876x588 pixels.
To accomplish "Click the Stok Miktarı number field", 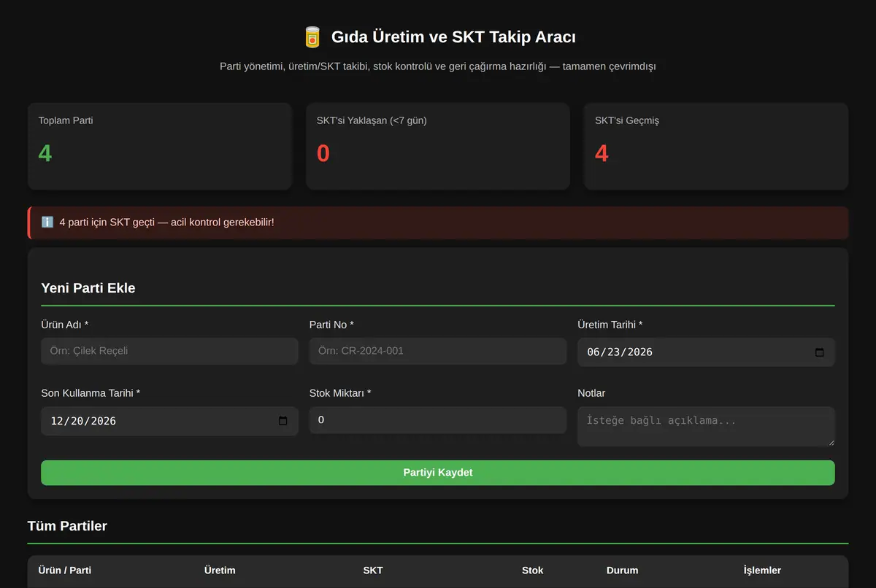I will click(x=438, y=420).
